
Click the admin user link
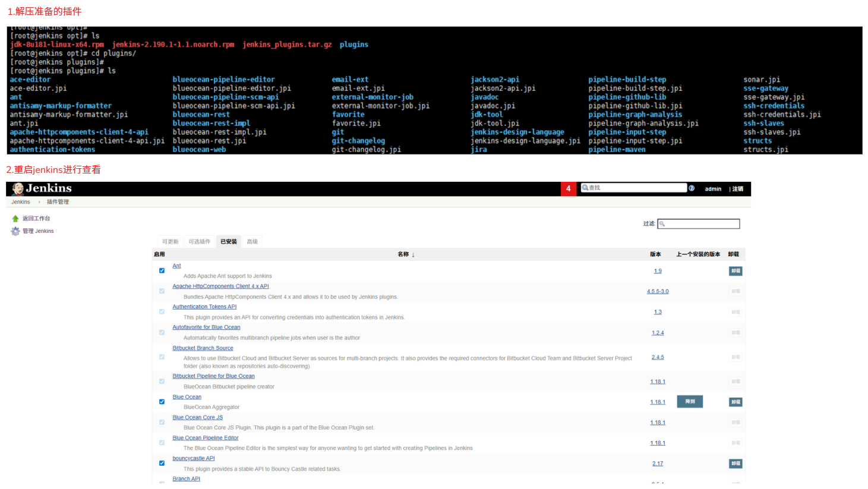(713, 189)
